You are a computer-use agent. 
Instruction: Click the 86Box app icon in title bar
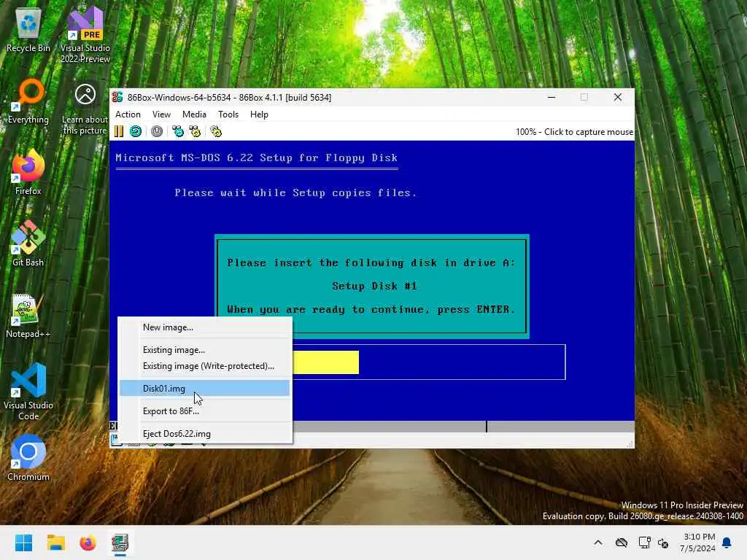(117, 97)
